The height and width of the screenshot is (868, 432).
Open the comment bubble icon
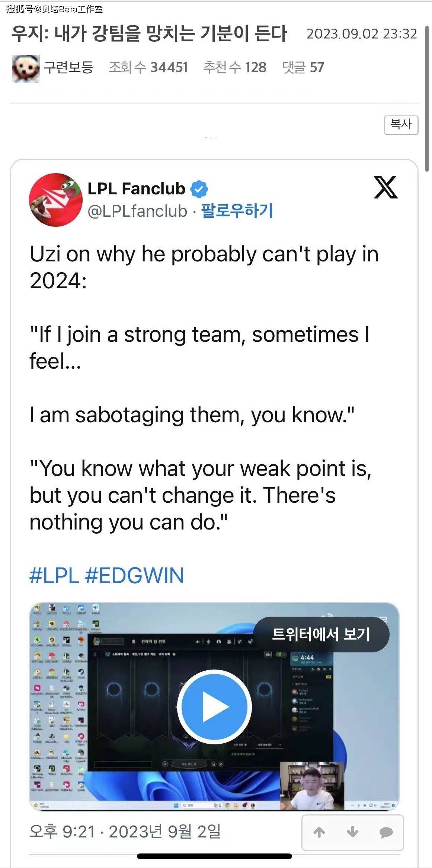click(x=386, y=832)
